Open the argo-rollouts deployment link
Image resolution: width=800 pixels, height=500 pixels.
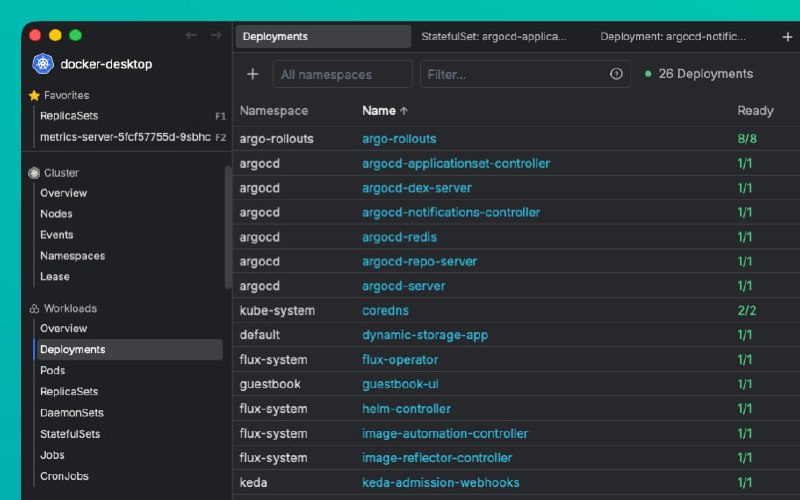tap(399, 139)
